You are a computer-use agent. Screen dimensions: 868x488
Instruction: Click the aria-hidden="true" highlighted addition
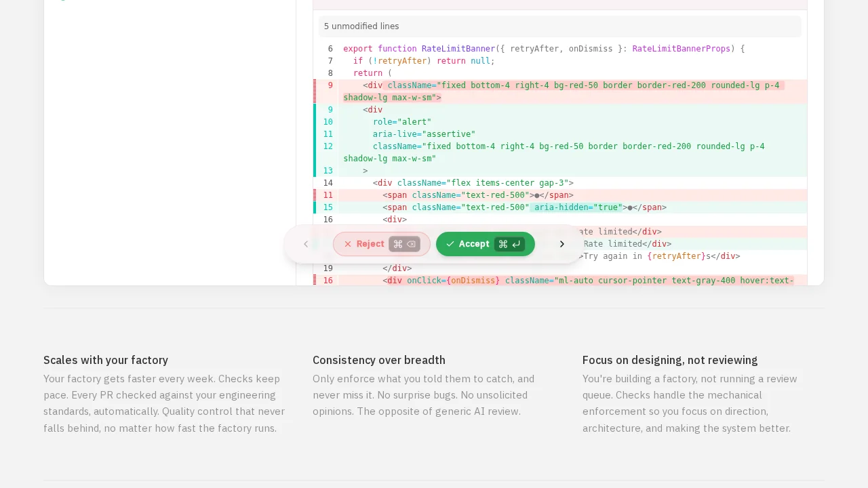pos(578,207)
